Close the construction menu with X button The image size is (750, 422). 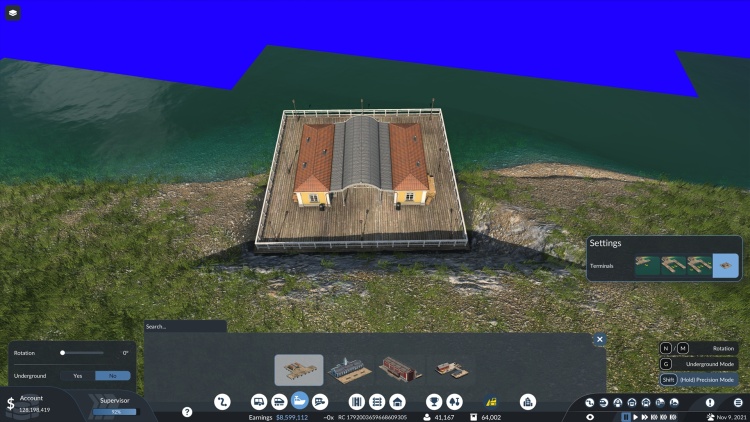[599, 339]
